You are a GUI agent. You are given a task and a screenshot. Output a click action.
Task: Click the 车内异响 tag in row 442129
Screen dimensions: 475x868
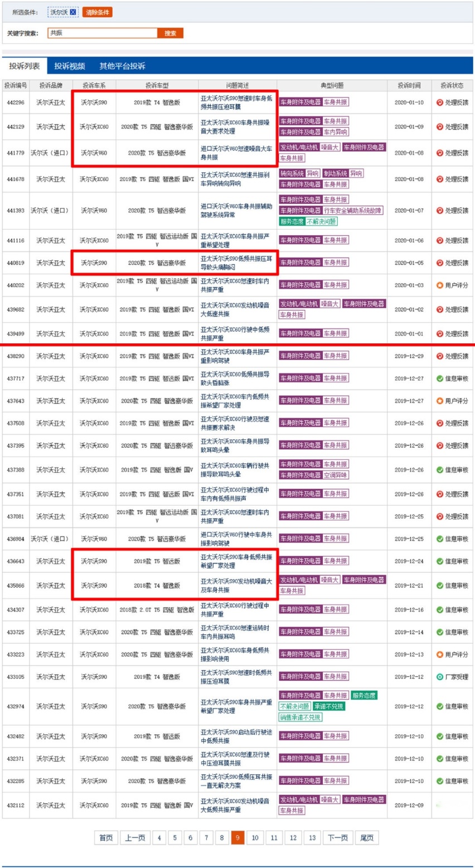tap(336, 132)
